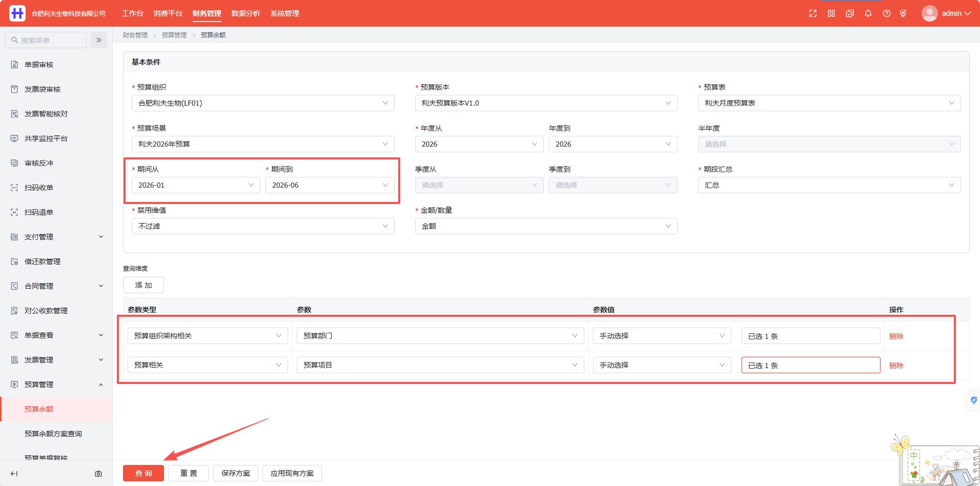Expand 单据查看 sidebar group
980x486 pixels.
tap(56, 335)
